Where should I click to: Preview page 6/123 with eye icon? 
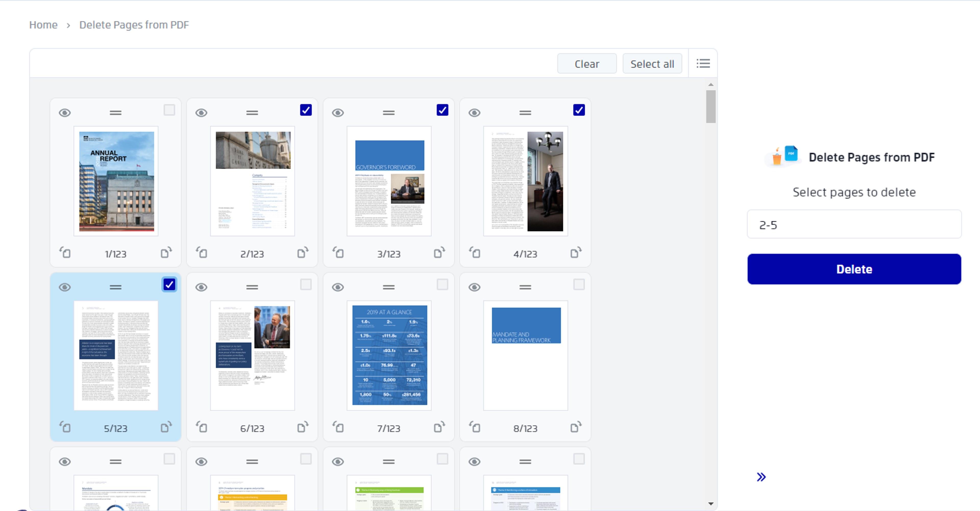(x=201, y=287)
